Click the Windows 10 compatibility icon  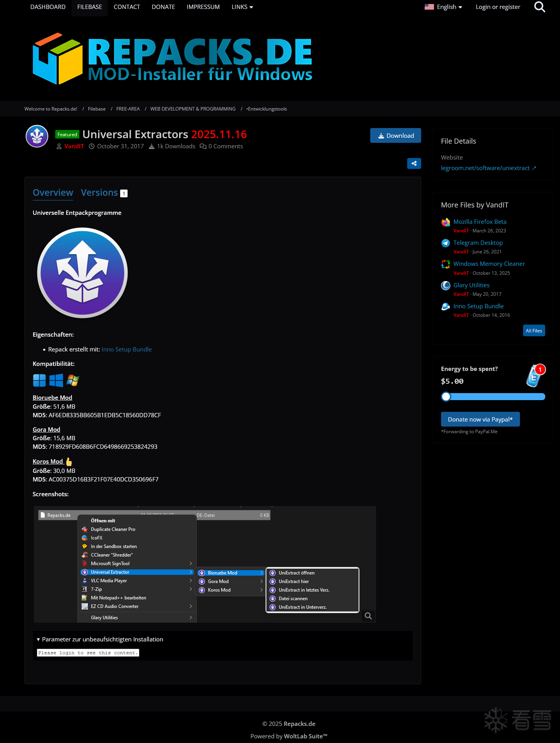click(56, 380)
